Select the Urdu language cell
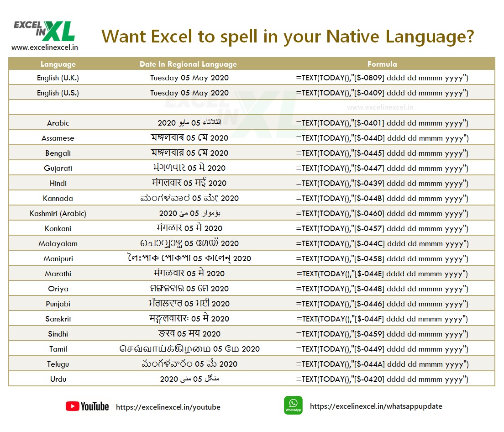The width and height of the screenshot is (504, 432). 58,379
